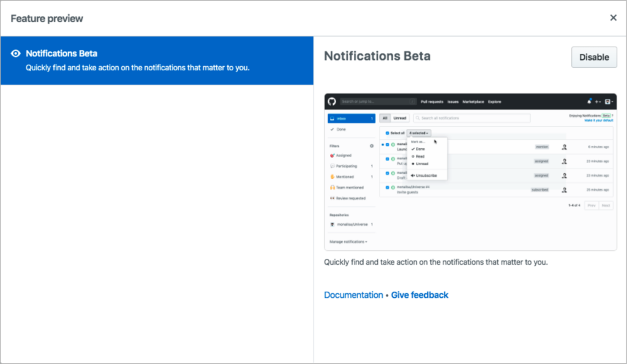Disable the Notifications Beta feature
The height and width of the screenshot is (364, 627).
pyautogui.click(x=594, y=57)
